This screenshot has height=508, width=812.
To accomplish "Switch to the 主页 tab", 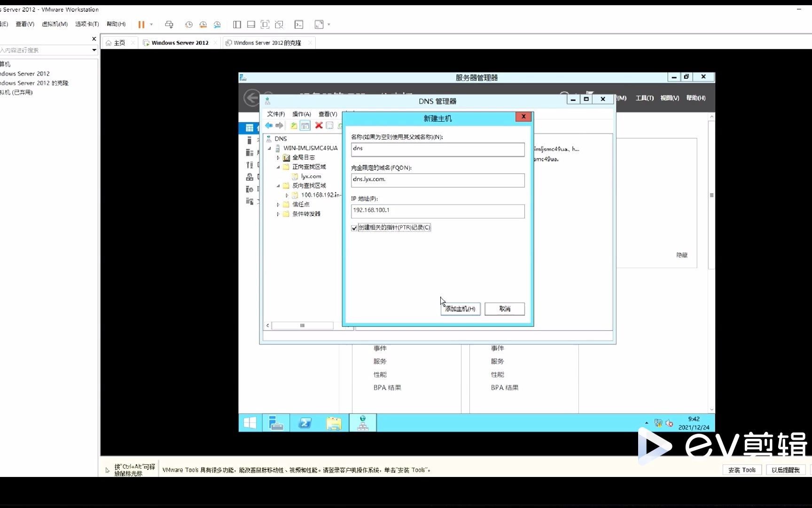I will 119,43.
